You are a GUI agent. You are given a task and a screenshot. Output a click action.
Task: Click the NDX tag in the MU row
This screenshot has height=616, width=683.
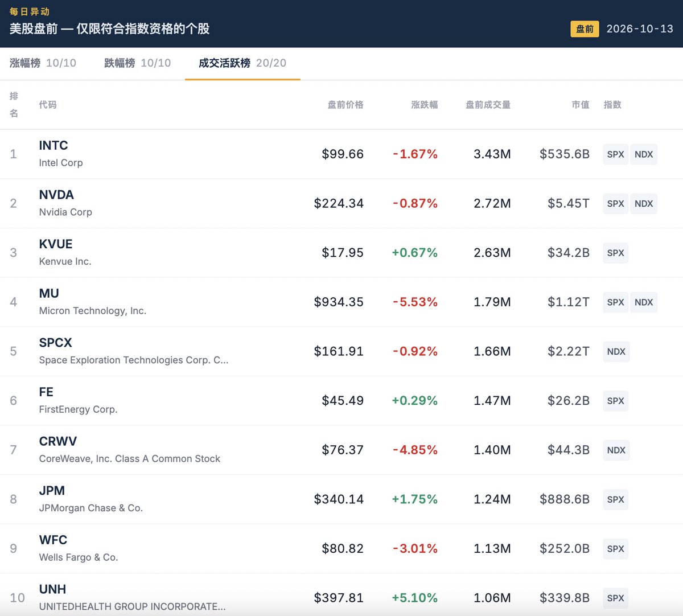click(x=644, y=302)
